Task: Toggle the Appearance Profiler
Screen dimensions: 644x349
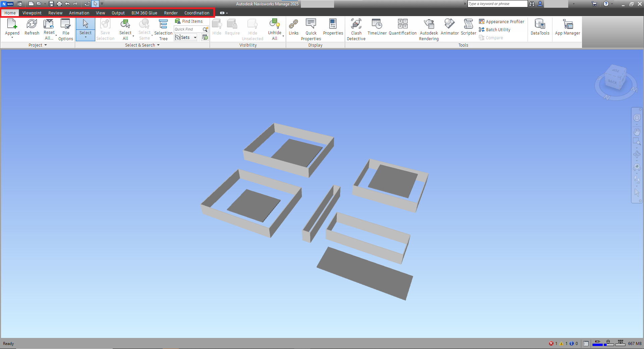Action: pyautogui.click(x=501, y=21)
